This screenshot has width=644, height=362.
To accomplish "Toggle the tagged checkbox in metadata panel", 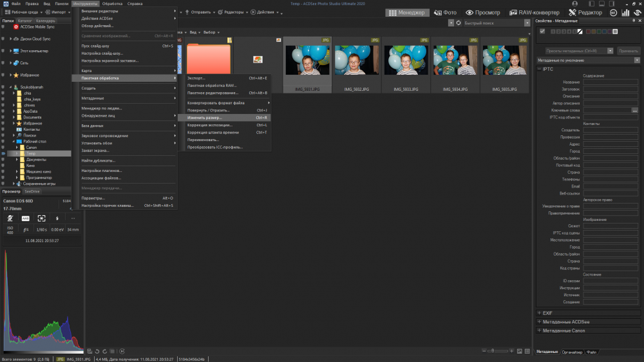I will pos(542,31).
